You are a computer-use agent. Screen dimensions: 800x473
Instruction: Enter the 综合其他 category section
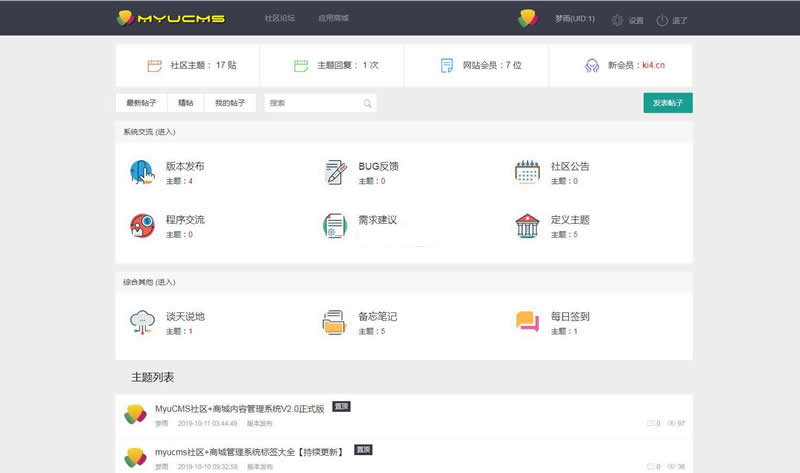click(x=149, y=282)
